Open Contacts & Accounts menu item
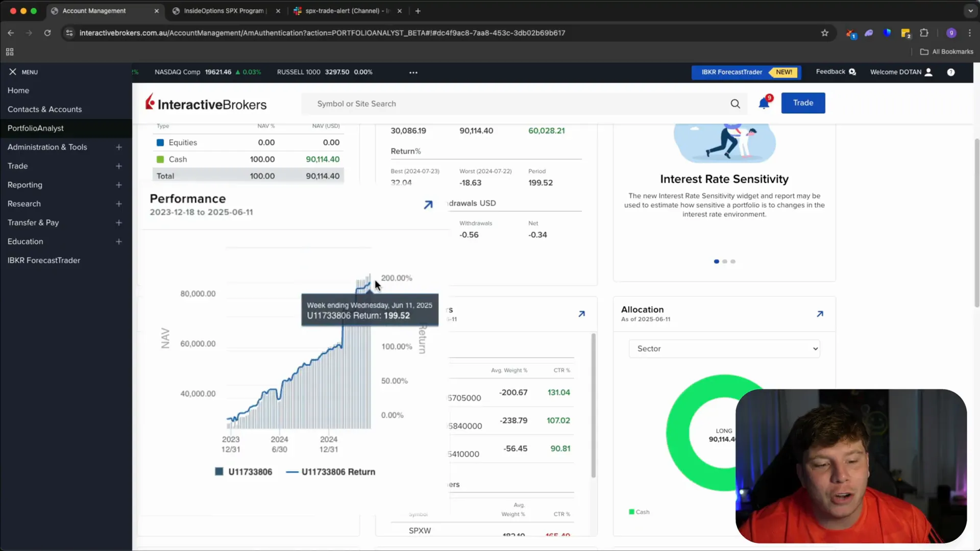Image resolution: width=980 pixels, height=551 pixels. pyautogui.click(x=44, y=109)
